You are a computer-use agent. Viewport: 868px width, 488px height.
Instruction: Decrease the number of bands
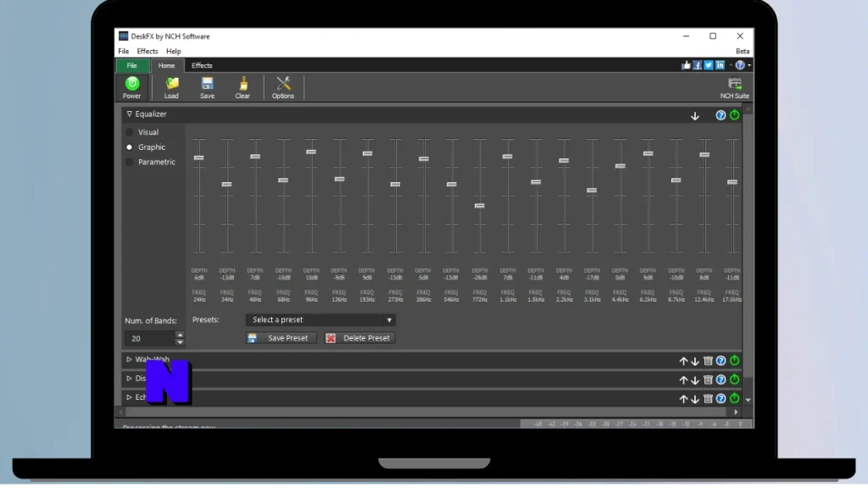(180, 342)
